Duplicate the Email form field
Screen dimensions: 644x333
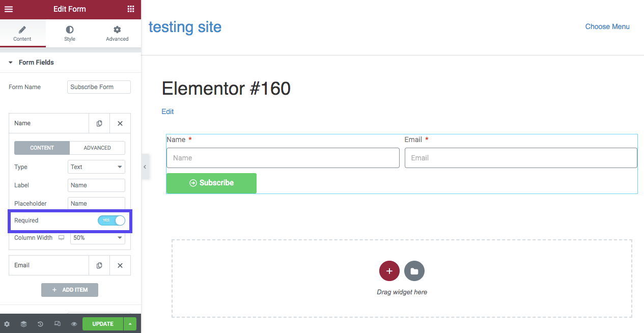[99, 265]
